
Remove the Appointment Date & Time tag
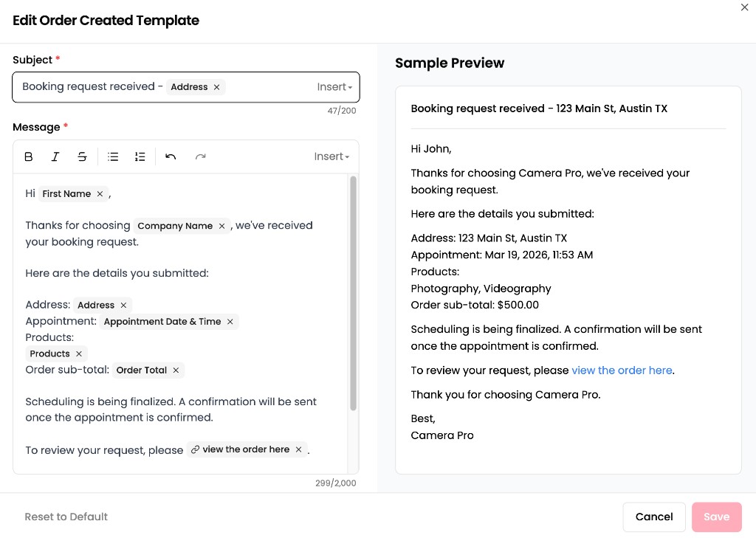(x=230, y=322)
